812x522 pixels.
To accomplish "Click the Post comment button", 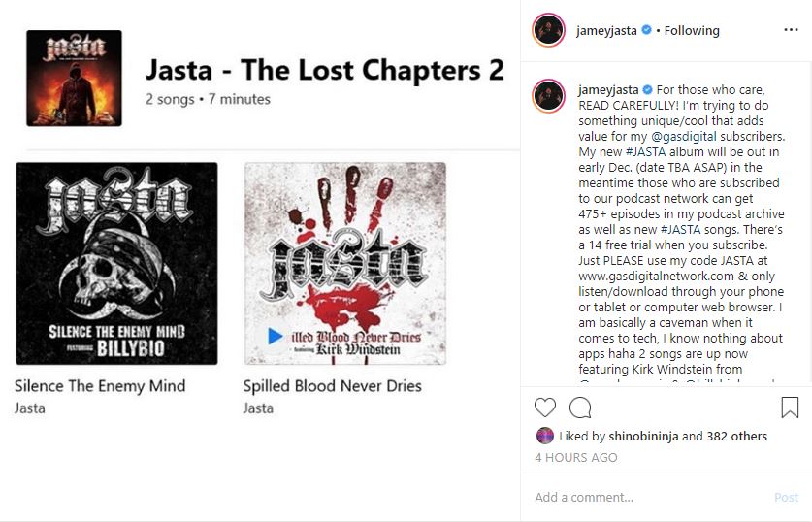I will tap(786, 497).
